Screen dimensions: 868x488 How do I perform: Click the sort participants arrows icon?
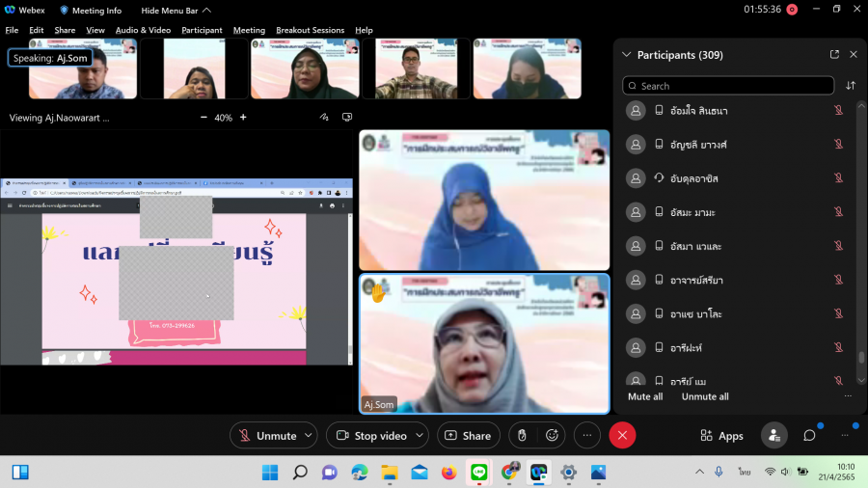coord(851,86)
